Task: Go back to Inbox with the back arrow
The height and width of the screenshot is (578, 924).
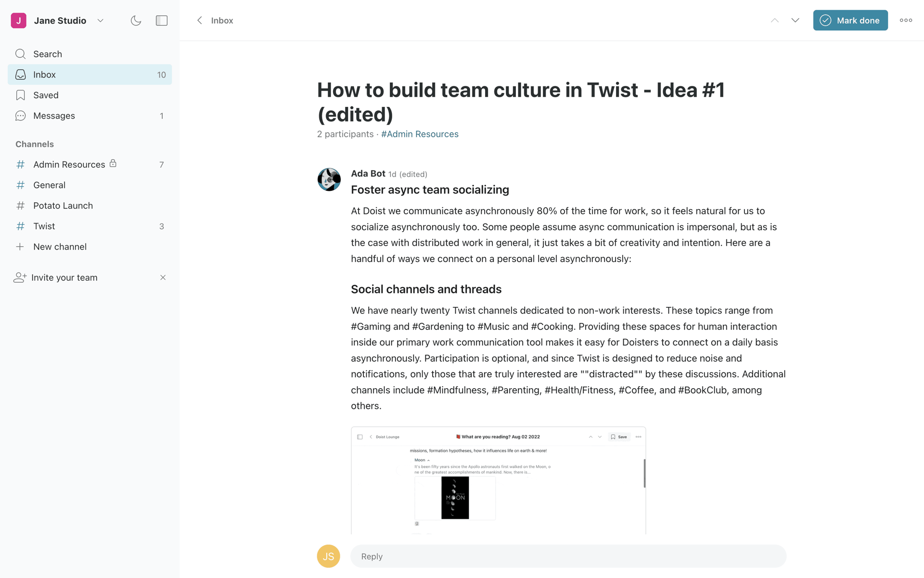Action: pyautogui.click(x=199, y=20)
